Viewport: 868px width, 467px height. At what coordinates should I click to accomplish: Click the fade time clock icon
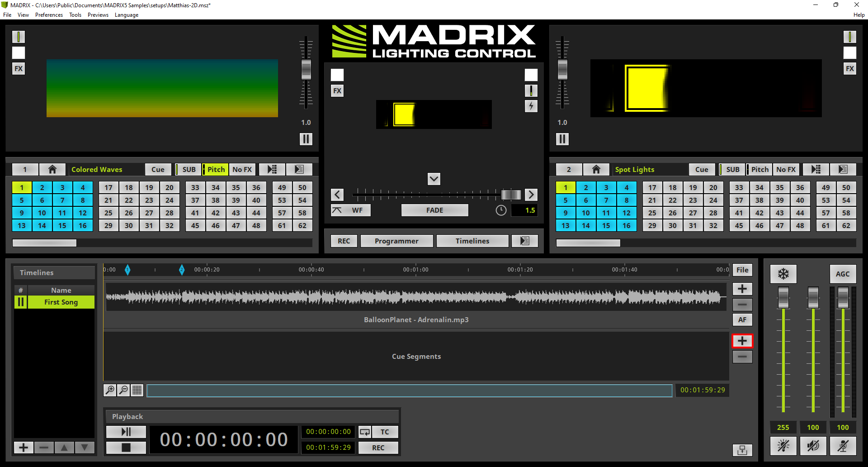click(501, 210)
